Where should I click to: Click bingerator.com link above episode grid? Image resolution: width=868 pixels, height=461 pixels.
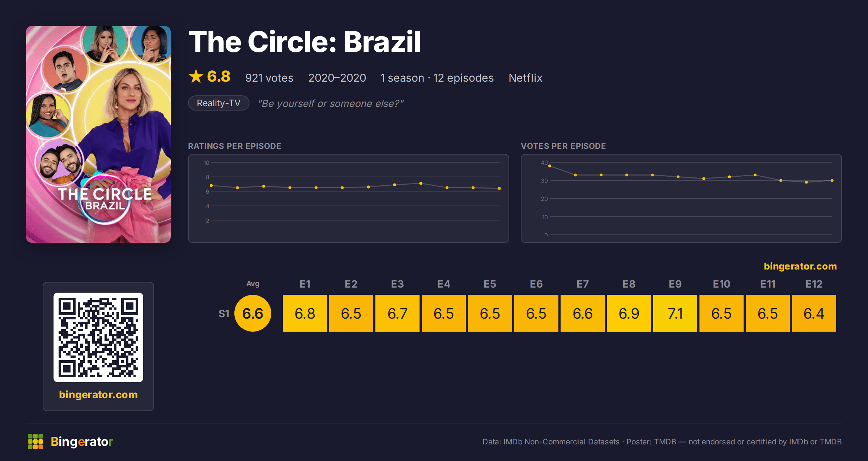(800, 266)
